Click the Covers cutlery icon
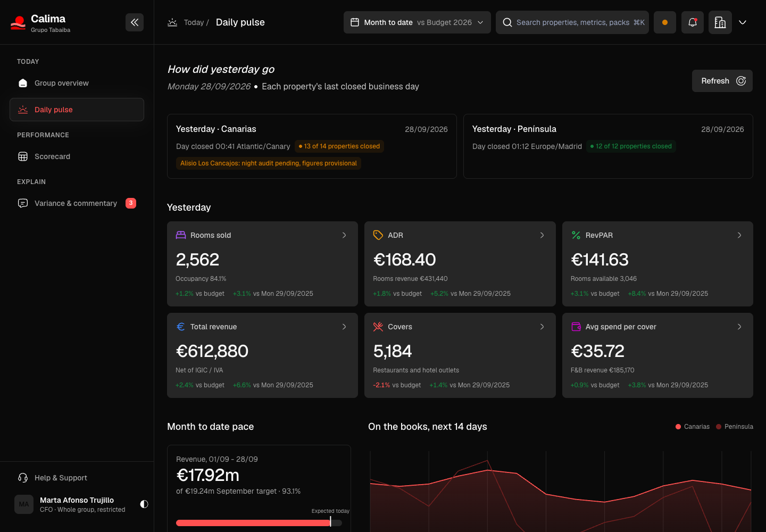 (378, 327)
